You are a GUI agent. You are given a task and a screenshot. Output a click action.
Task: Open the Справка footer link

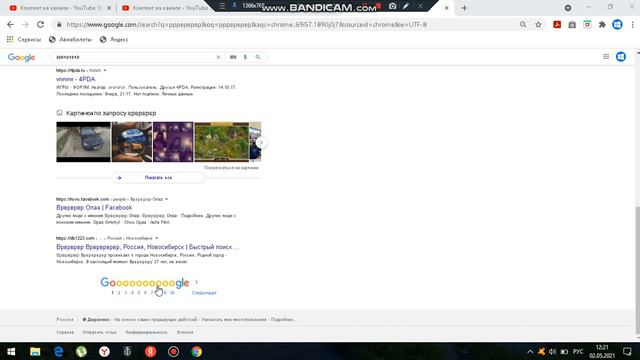point(65,332)
